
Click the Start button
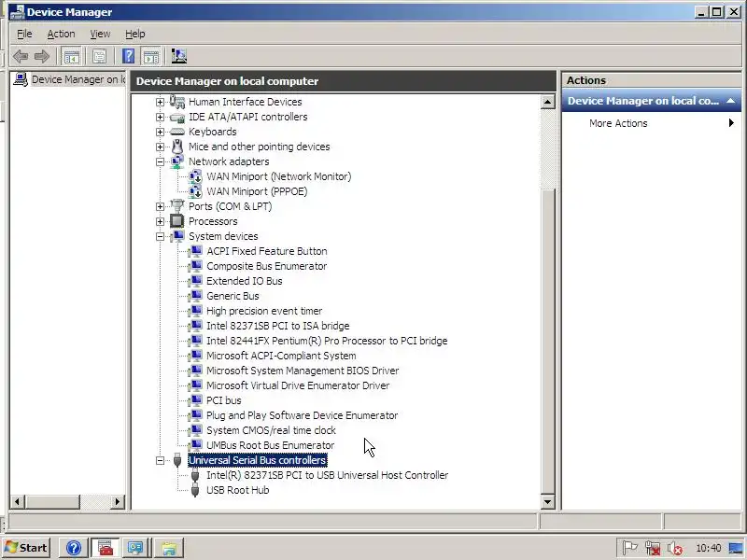27,548
